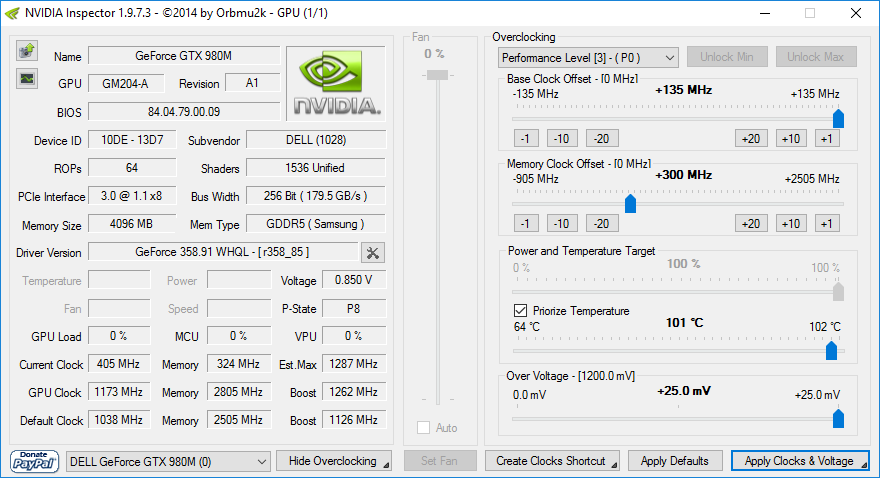Click the upload GPU info icon beside Name
880x478 pixels.
point(26,51)
